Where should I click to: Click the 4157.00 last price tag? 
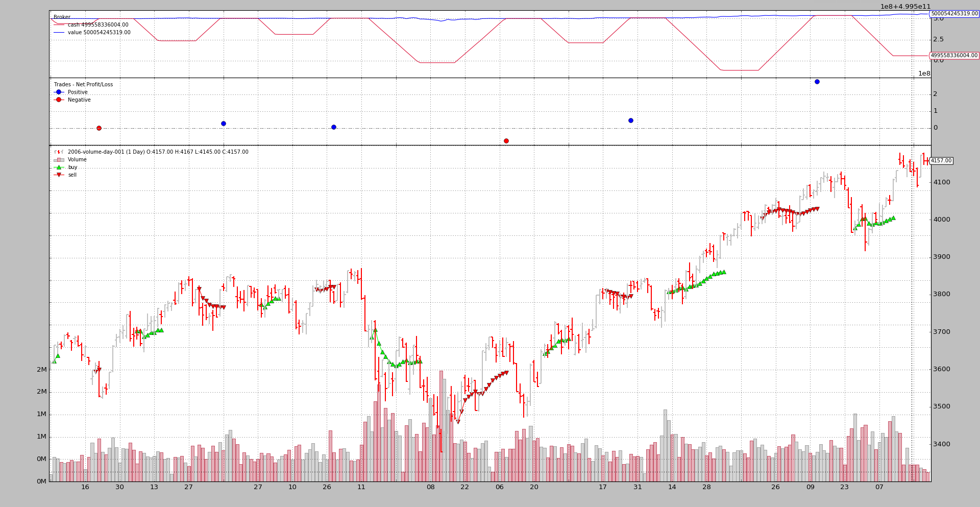click(x=941, y=161)
